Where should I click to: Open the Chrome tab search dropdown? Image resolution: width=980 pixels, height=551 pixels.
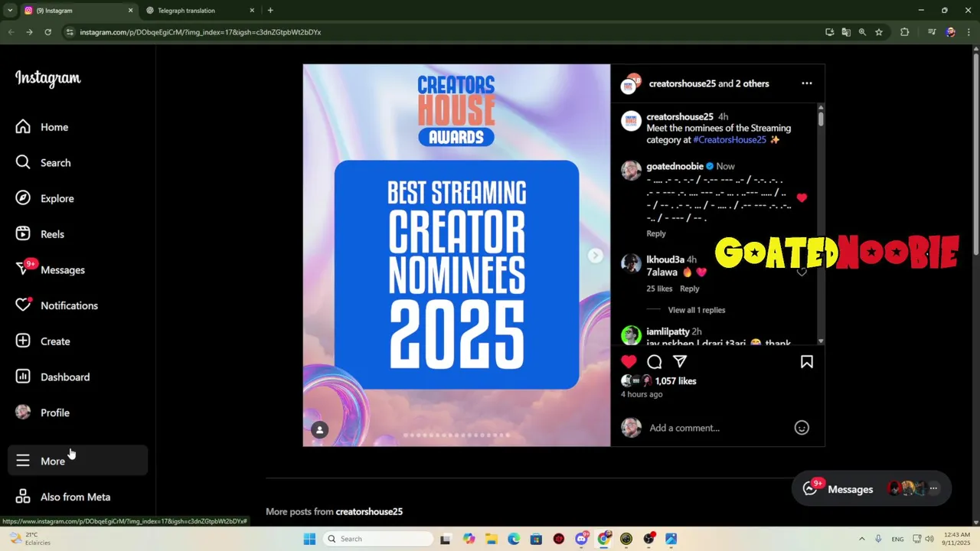(9, 11)
